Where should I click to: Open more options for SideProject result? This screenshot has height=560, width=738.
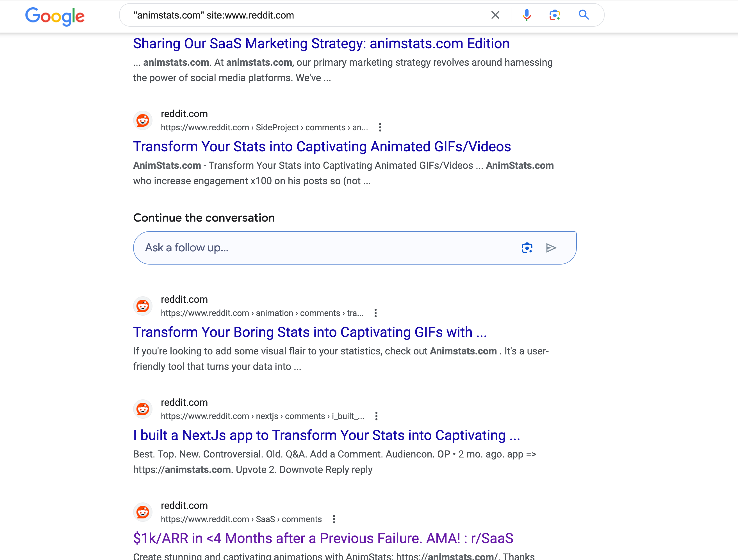pos(380,128)
